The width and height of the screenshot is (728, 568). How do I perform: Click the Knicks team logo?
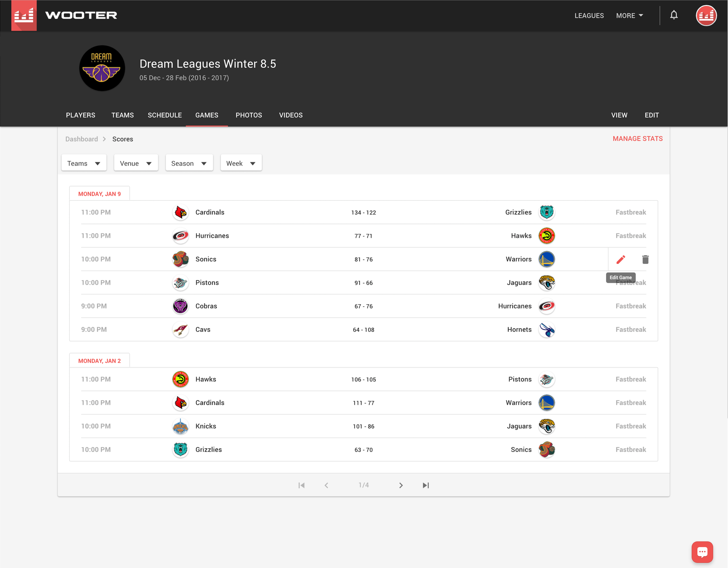180,426
